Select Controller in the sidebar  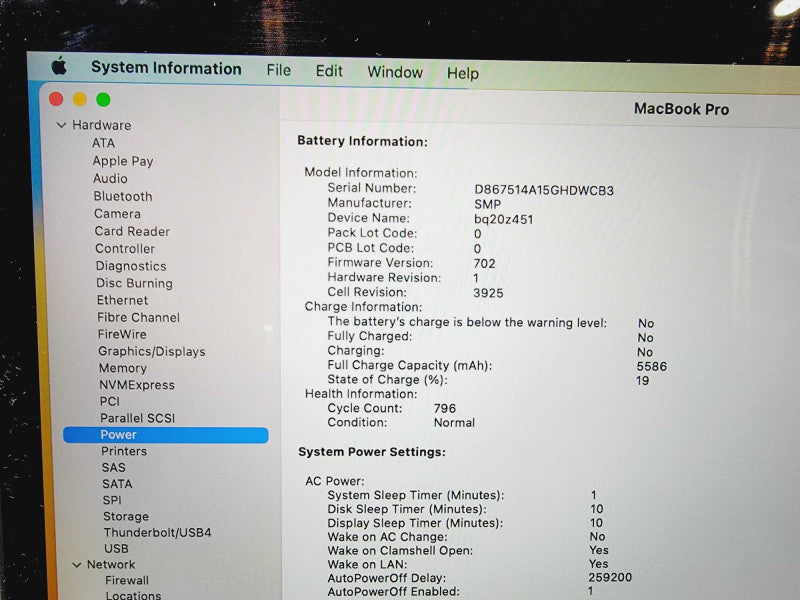tap(125, 248)
